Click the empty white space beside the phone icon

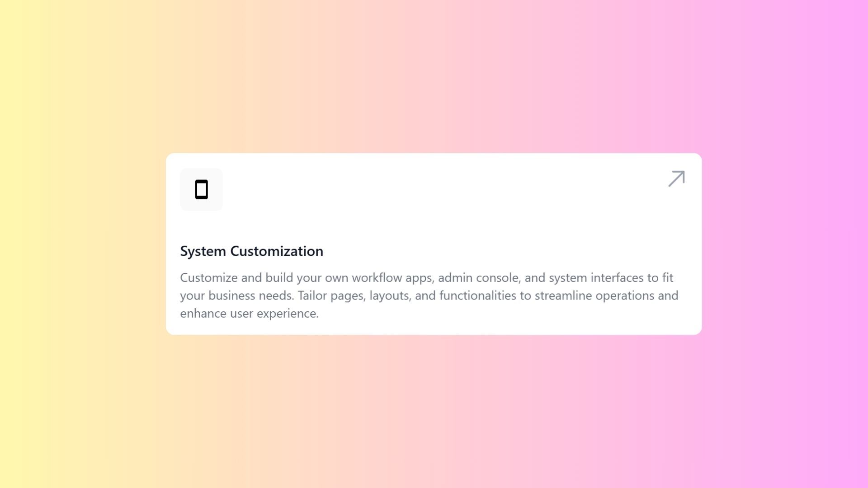click(x=407, y=190)
